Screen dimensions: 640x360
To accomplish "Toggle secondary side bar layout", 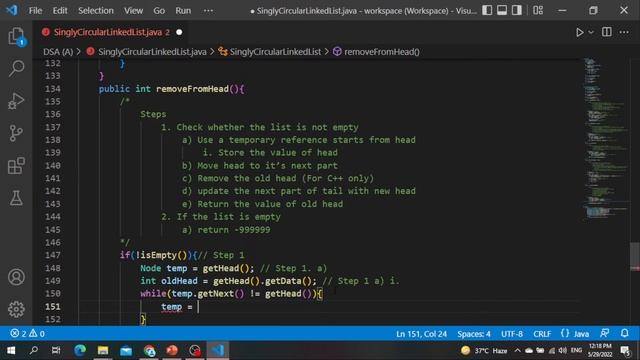I will pyautogui.click(x=517, y=10).
